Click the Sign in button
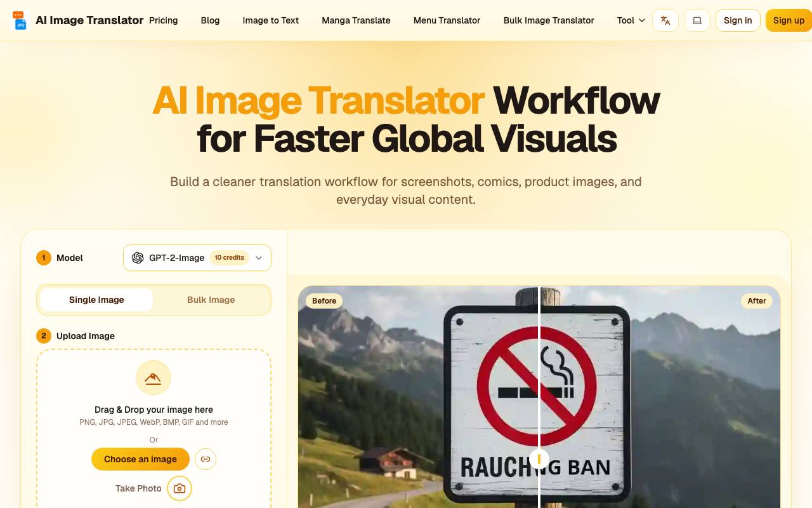This screenshot has height=508, width=812. click(738, 20)
